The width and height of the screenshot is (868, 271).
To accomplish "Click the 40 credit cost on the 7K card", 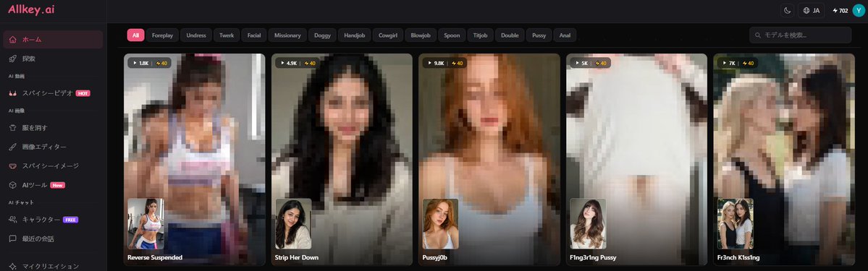I will [x=749, y=63].
